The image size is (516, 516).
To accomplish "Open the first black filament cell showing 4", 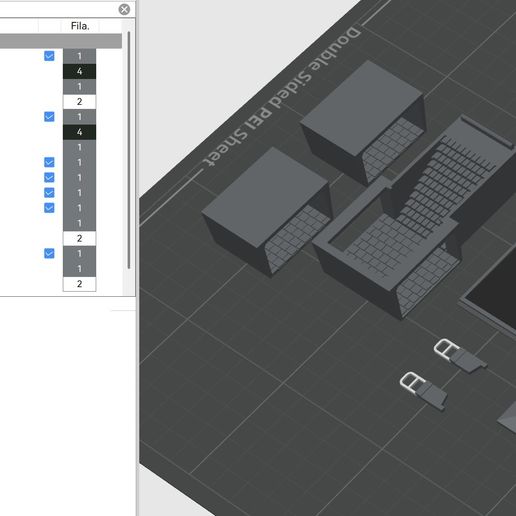I will tap(79, 71).
